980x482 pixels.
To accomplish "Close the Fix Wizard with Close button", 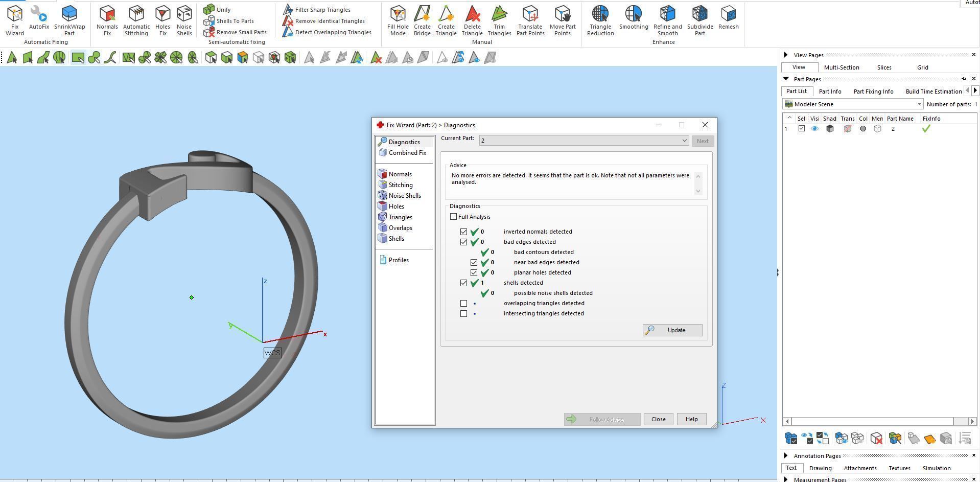I will tap(658, 419).
